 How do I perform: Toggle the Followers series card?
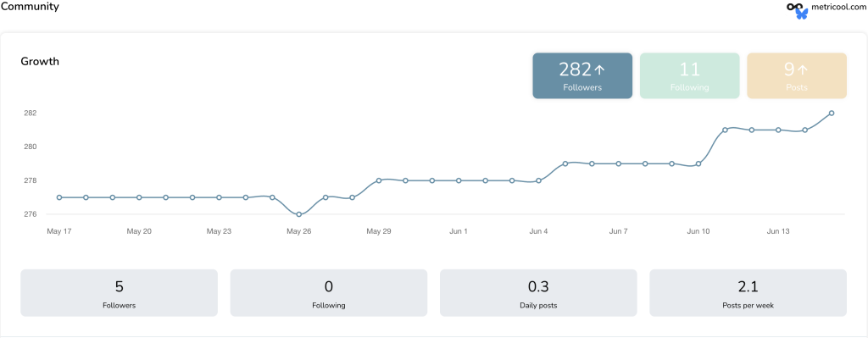[x=582, y=75]
